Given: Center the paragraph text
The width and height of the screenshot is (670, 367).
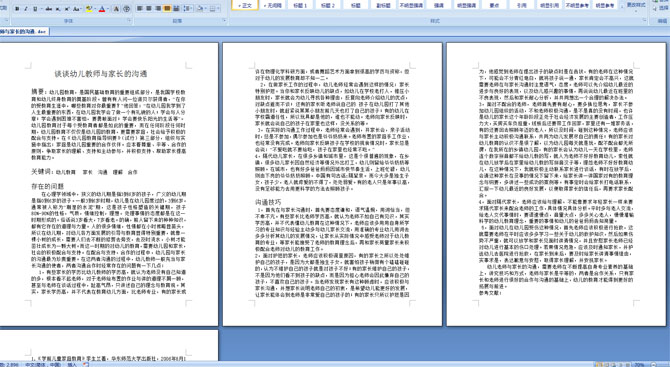Looking at the screenshot, I should coord(149,9).
